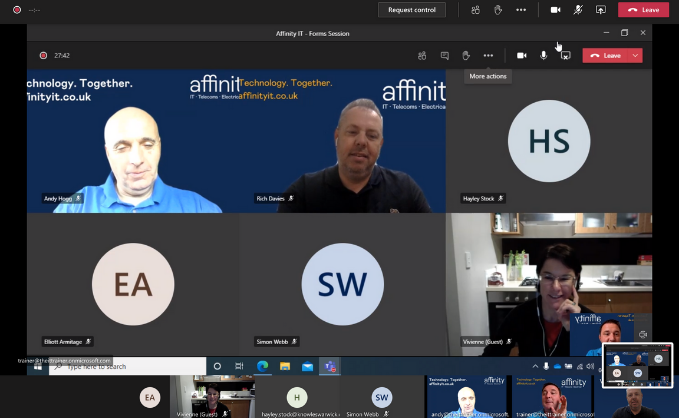Open File Explorer from the taskbar

tap(285, 366)
